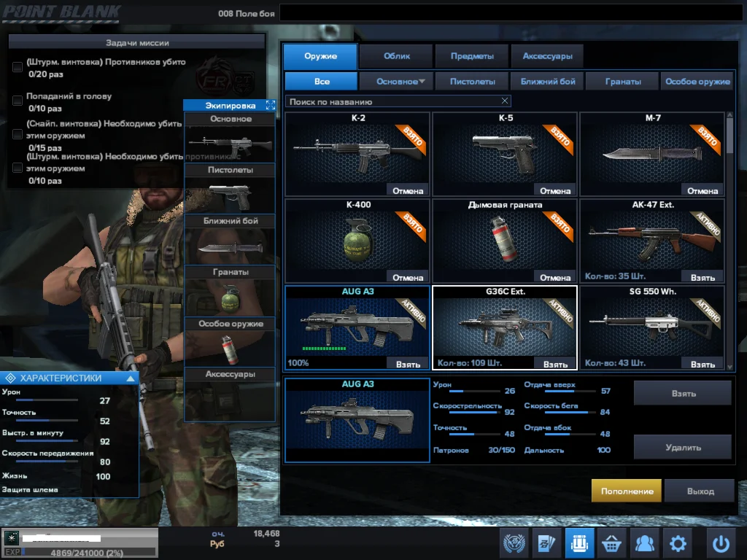The width and height of the screenshot is (747, 560).
Task: Select the Дымовая граната card
Action: point(505,241)
